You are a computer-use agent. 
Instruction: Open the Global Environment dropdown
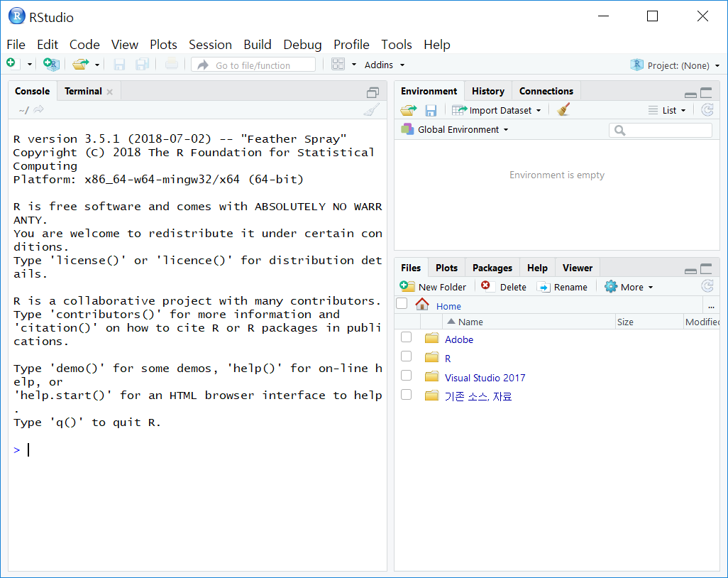click(x=455, y=130)
